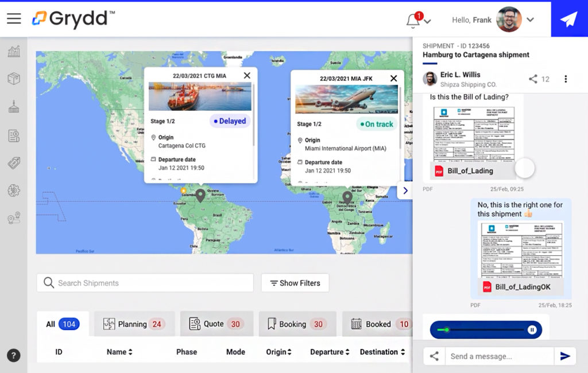Select the Quote tab

216,324
